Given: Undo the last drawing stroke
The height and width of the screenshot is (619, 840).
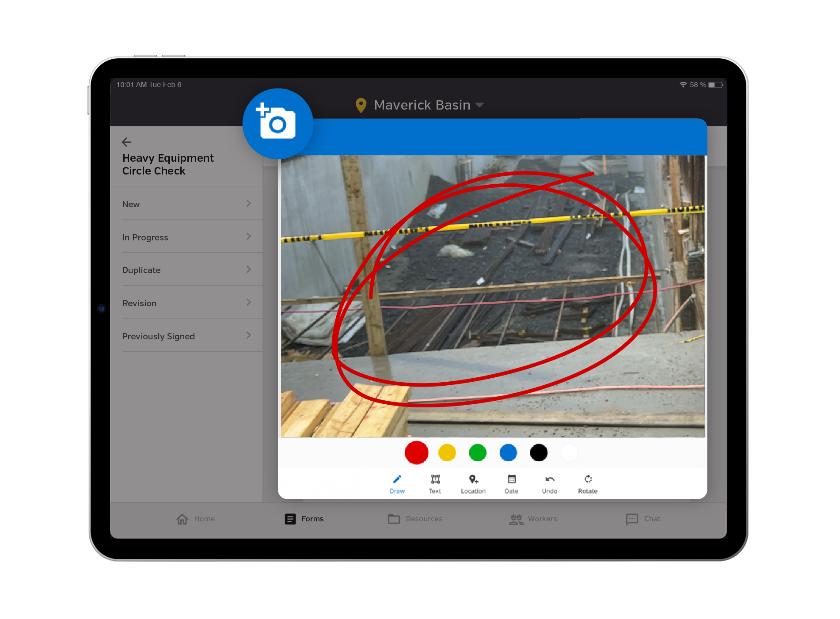Looking at the screenshot, I should (x=549, y=484).
